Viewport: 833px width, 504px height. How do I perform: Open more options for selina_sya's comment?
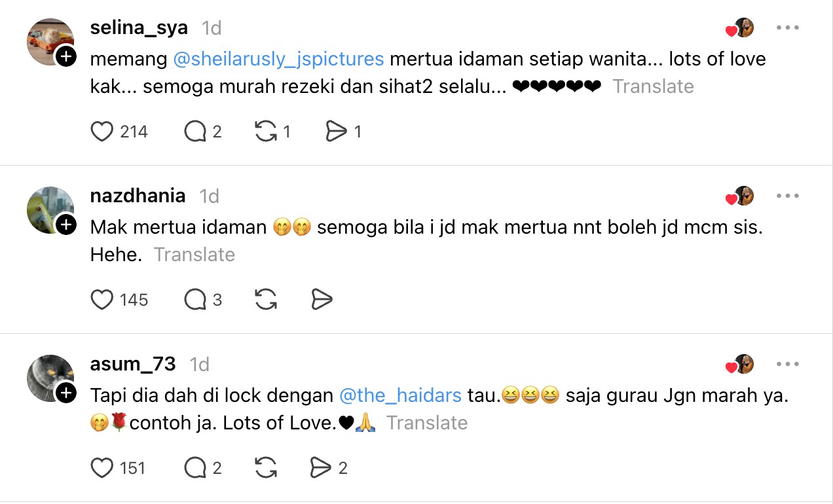(x=787, y=28)
